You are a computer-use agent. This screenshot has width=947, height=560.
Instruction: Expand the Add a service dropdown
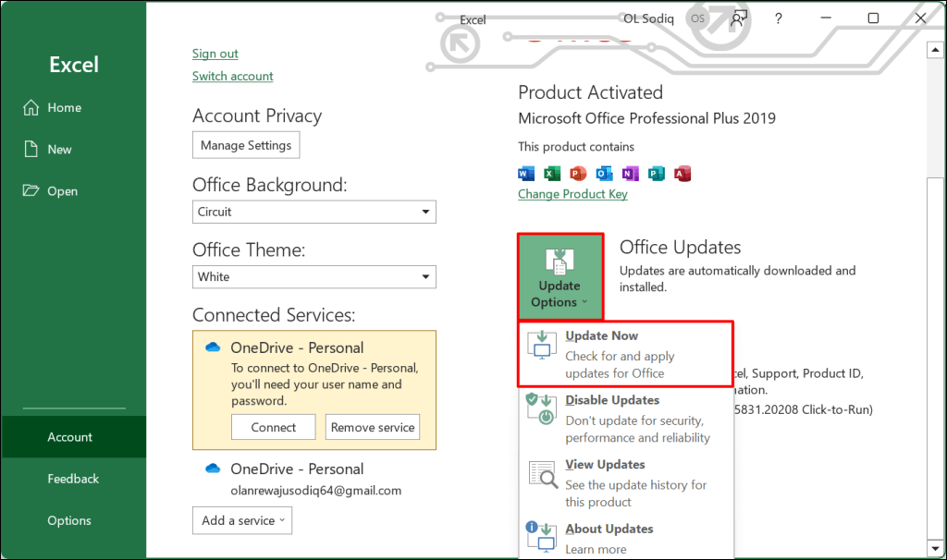point(242,520)
